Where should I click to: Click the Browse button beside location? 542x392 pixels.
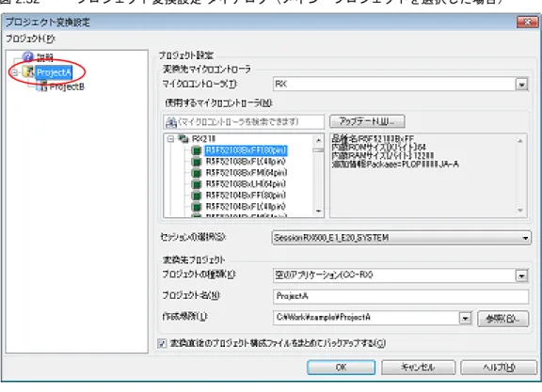502,319
